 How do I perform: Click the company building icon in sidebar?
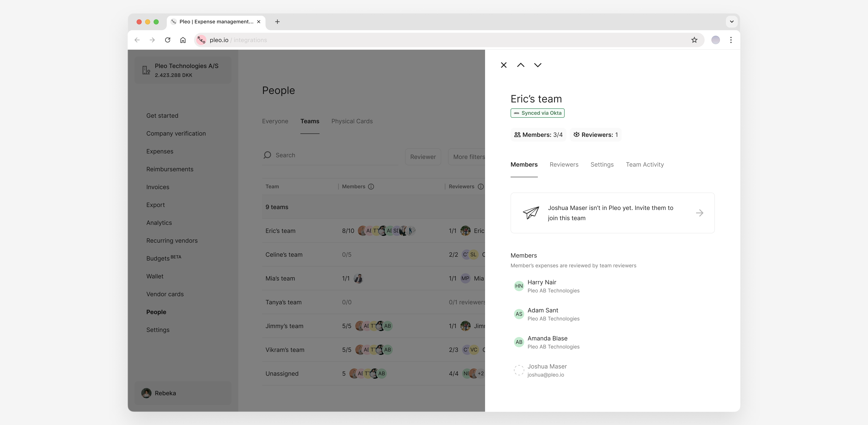tap(146, 70)
